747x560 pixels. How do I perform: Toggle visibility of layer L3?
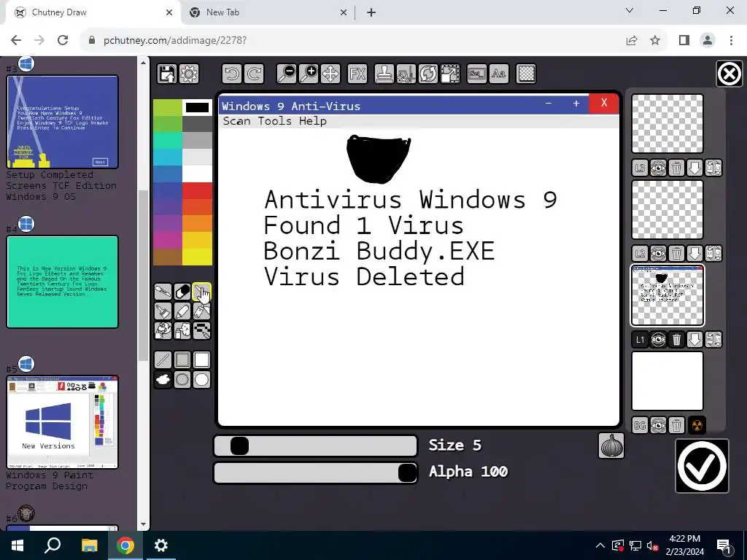click(x=659, y=168)
